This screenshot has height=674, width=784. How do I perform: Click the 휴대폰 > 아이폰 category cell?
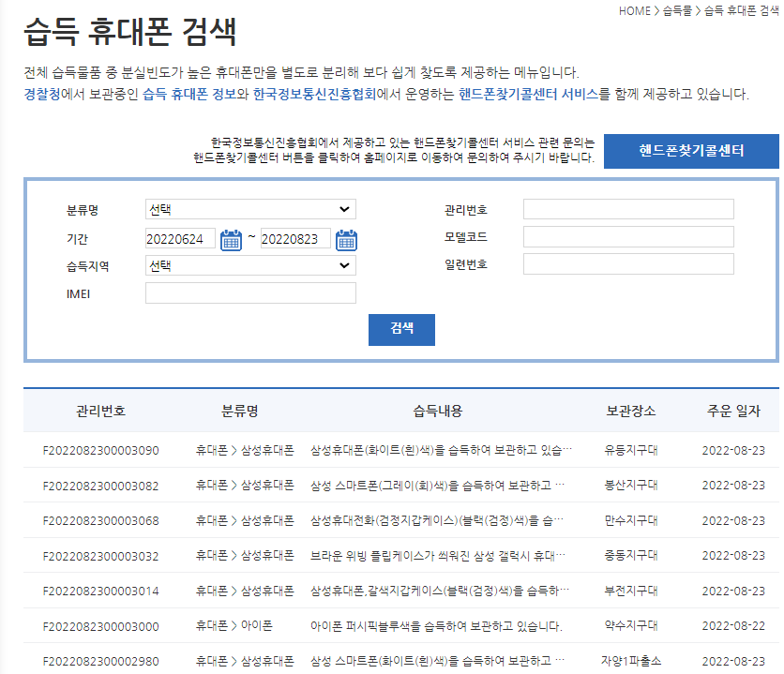234,625
